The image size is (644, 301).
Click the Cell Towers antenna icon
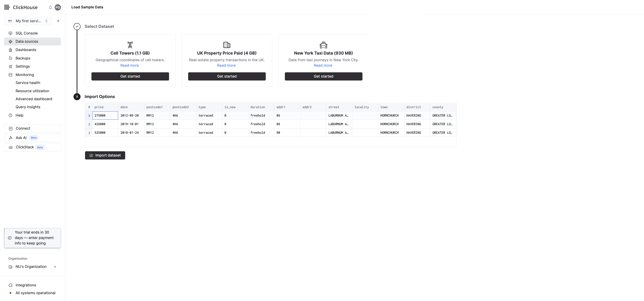click(x=130, y=45)
